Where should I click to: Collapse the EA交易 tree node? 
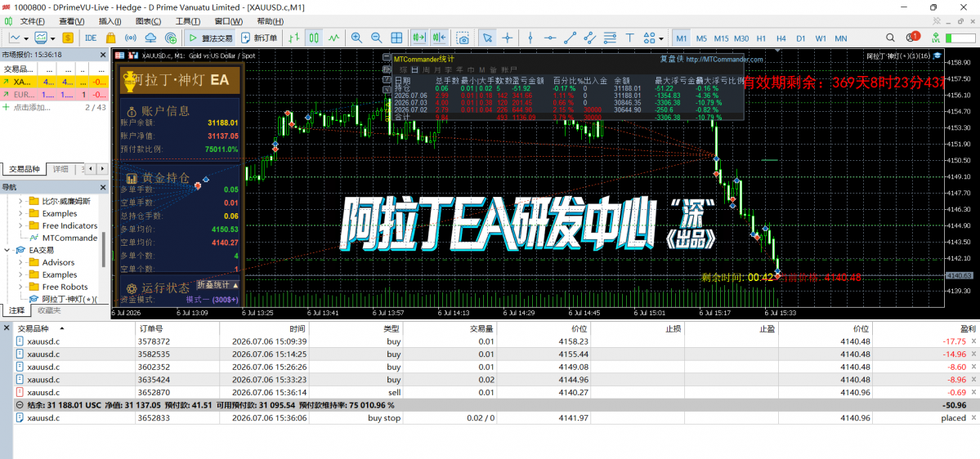pyautogui.click(x=7, y=250)
